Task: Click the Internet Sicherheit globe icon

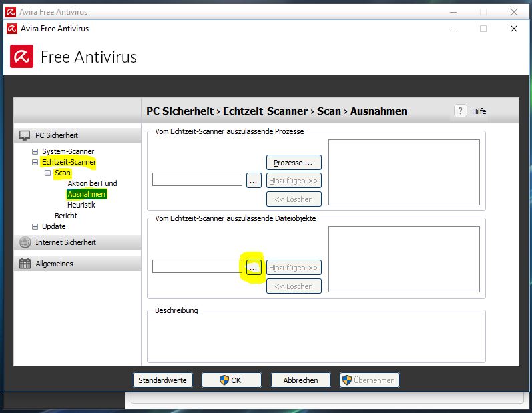Action: (x=25, y=242)
